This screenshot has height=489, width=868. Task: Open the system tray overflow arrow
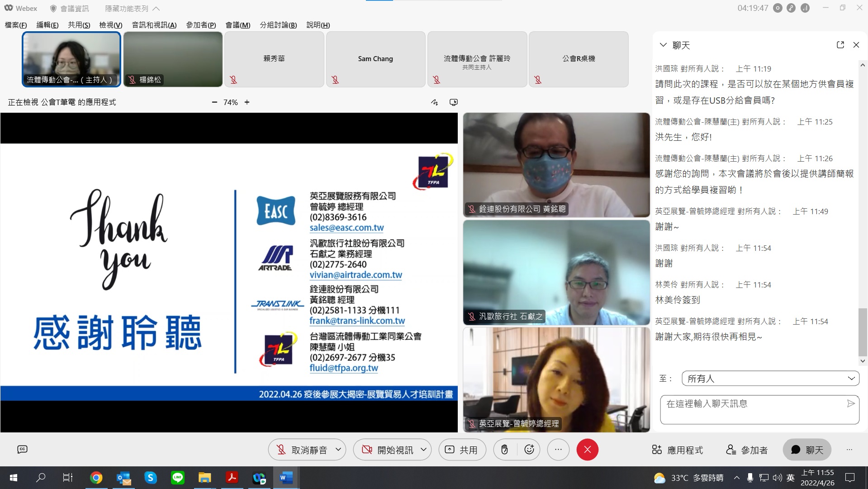(737, 478)
